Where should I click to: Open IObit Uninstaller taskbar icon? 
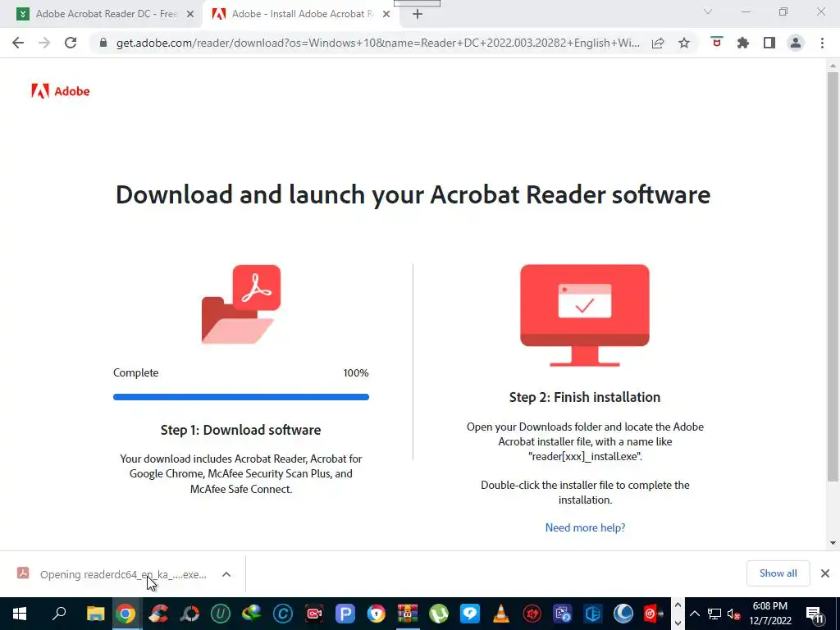tap(221, 614)
